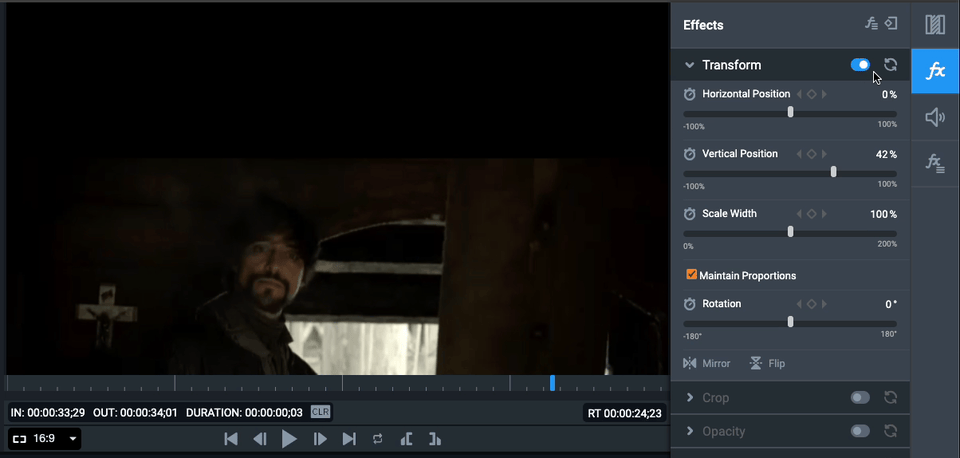Viewport: 960px width, 458px height.
Task: Step back one frame
Action: point(260,439)
